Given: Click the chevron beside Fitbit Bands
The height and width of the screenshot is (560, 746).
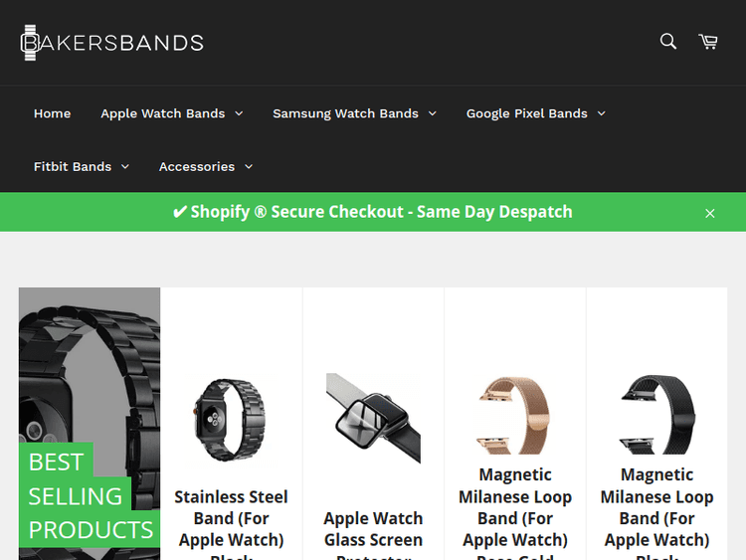Looking at the screenshot, I should [125, 167].
